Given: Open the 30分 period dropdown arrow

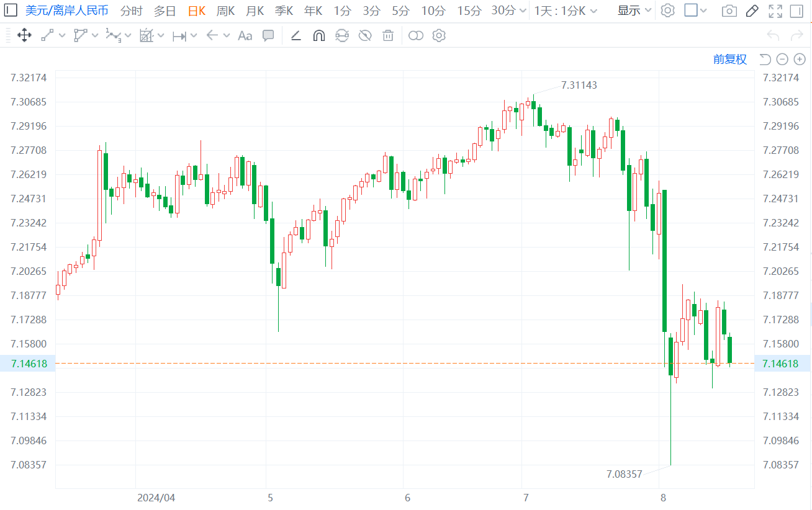Looking at the screenshot, I should click(x=523, y=11).
